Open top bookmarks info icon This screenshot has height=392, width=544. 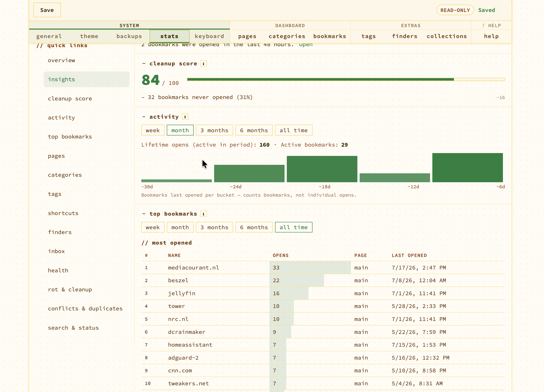click(x=203, y=214)
